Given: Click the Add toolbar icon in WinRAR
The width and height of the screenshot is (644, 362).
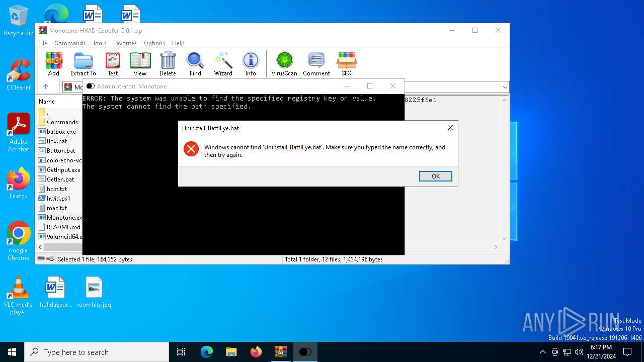Looking at the screenshot, I should coord(54,64).
